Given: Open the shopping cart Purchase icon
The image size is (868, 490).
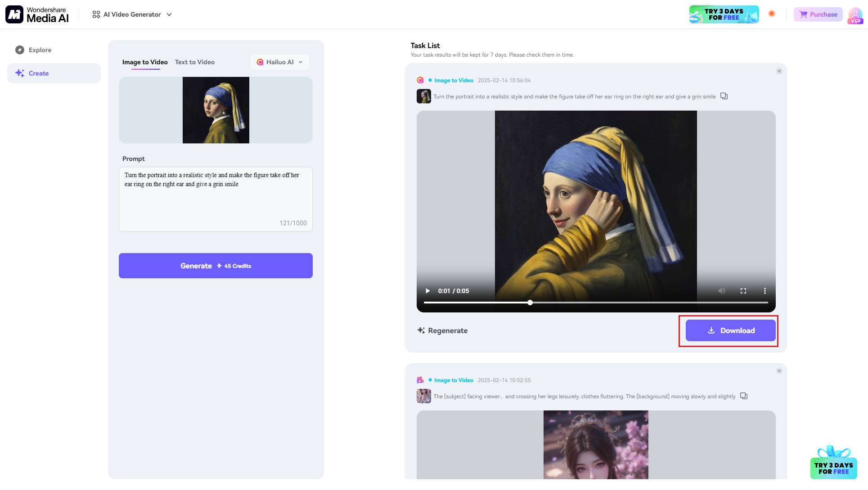Looking at the screenshot, I should coord(804,14).
